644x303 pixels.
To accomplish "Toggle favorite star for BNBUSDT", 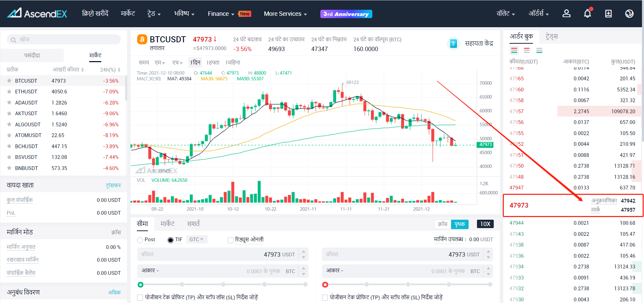I will tap(9, 168).
